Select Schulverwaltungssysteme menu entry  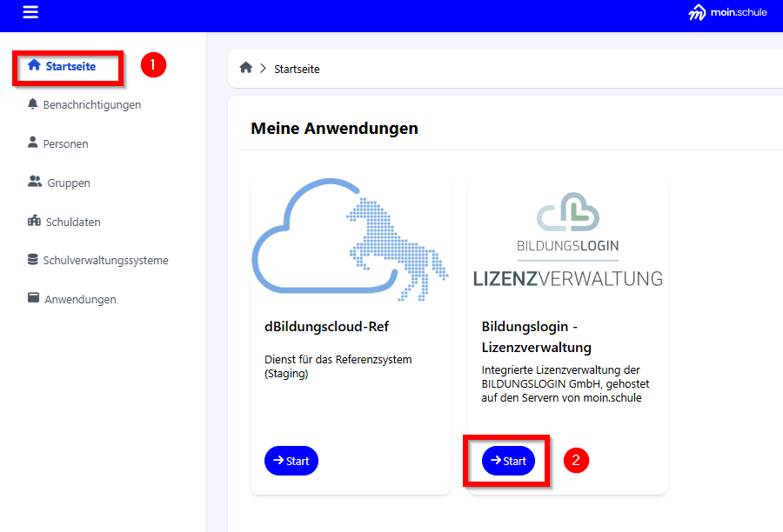107,260
